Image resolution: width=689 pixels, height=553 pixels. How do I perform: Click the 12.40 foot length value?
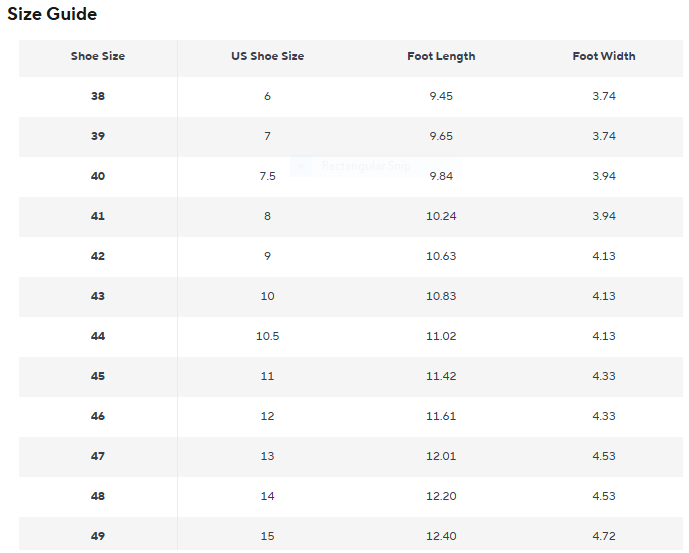click(441, 536)
